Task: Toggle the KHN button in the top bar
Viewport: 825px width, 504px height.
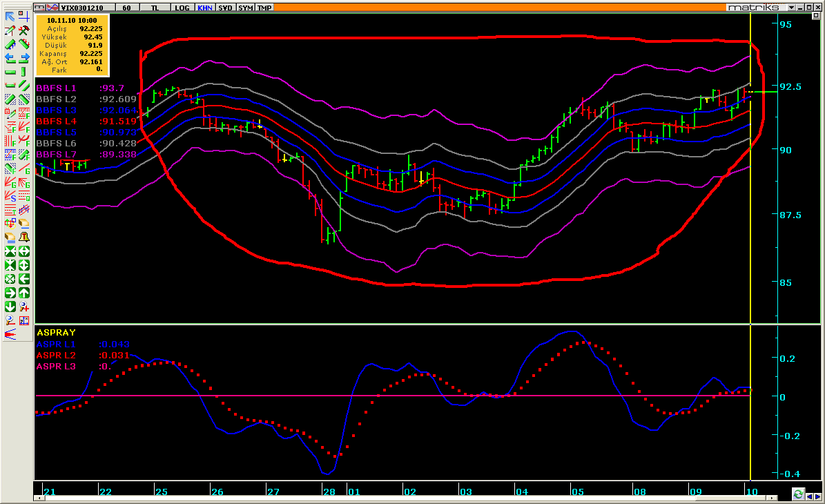Action: tap(205, 8)
